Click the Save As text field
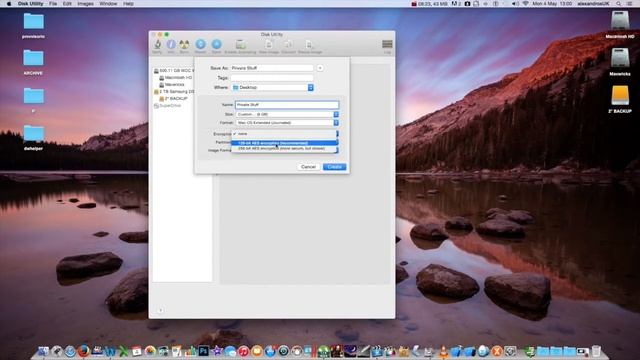Screen dimensions: 640x360 (x=272, y=68)
